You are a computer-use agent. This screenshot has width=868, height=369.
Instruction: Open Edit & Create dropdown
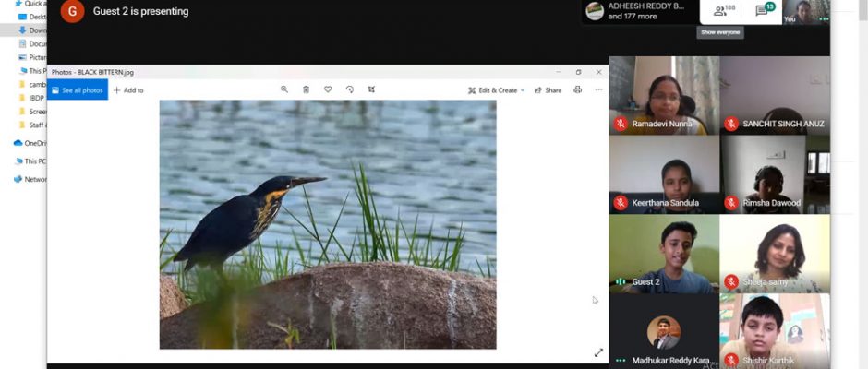point(496,90)
